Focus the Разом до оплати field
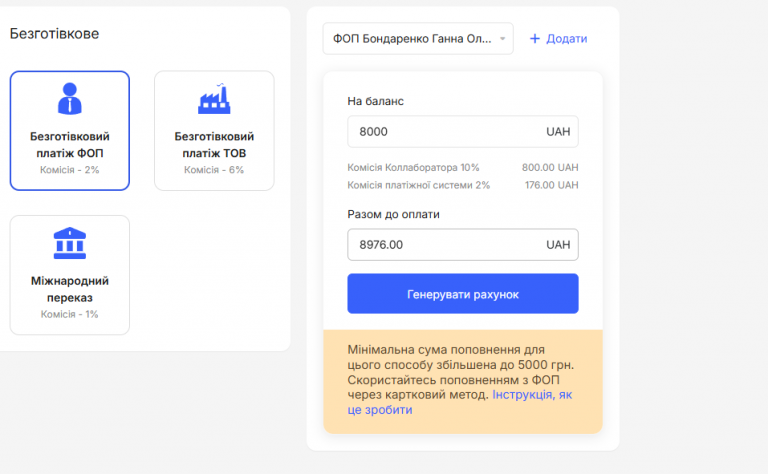The image size is (768, 474). point(463,245)
